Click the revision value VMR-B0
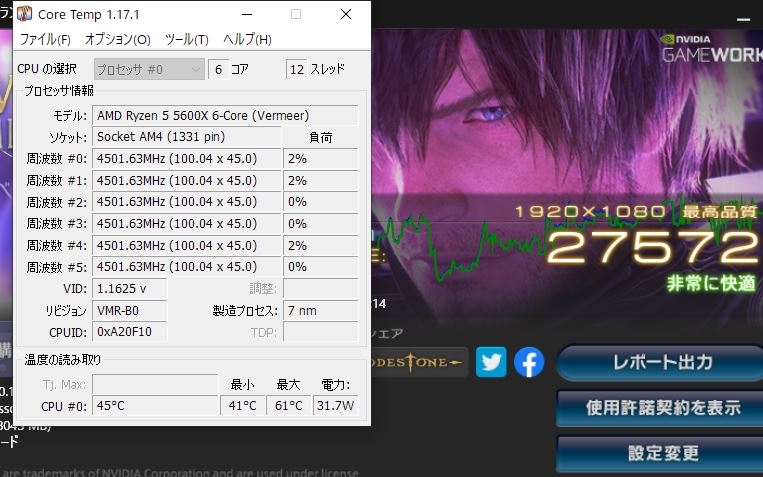 point(129,311)
